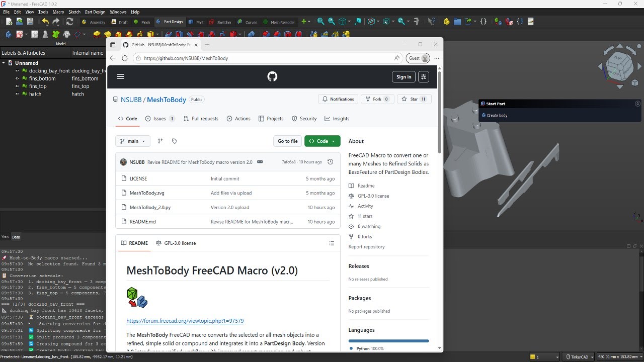Click the GitHub logo in the browser page

click(272, 76)
